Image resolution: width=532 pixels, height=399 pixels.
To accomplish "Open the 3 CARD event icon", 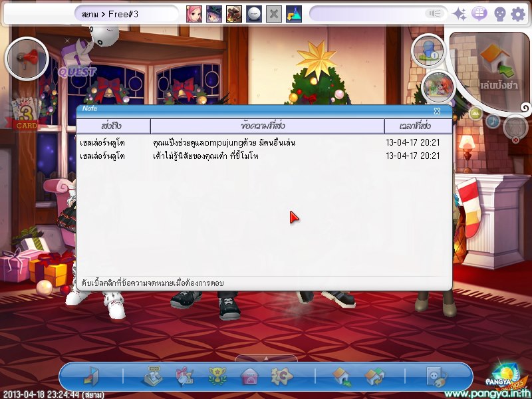I will point(27,114).
